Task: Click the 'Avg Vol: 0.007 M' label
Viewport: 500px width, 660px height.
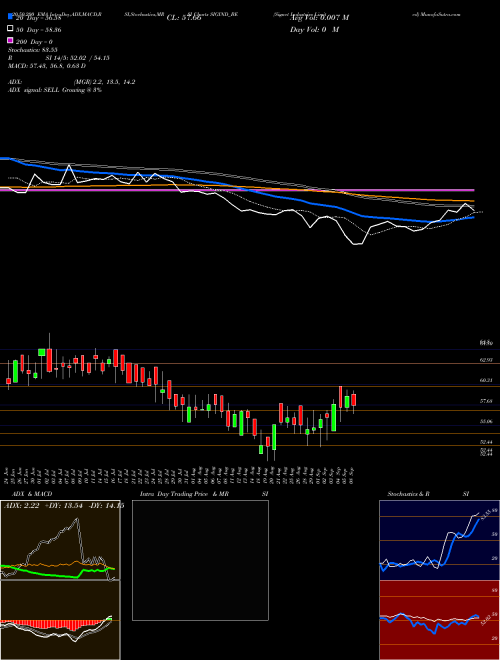Action: click(319, 18)
